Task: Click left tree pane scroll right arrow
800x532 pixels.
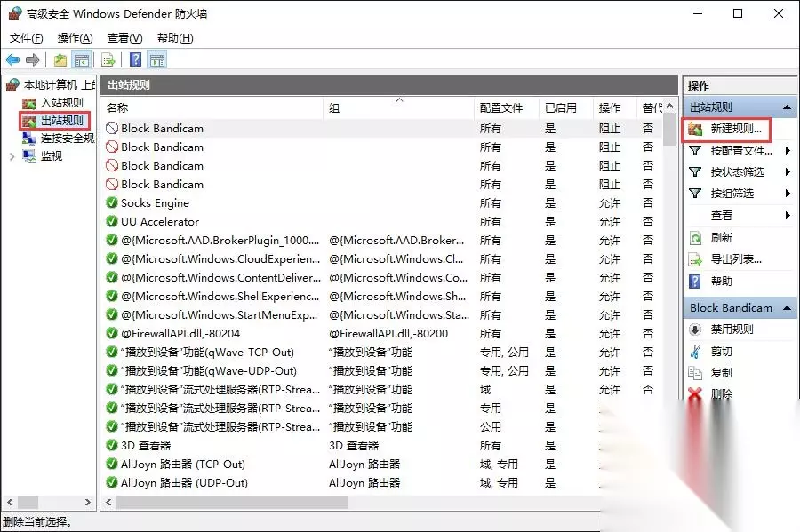Action: pos(87,503)
